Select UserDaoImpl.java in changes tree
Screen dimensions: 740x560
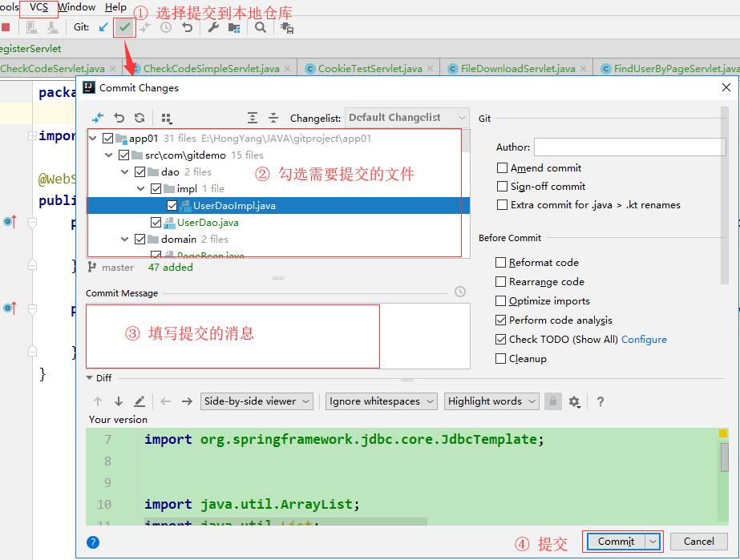tap(234, 206)
